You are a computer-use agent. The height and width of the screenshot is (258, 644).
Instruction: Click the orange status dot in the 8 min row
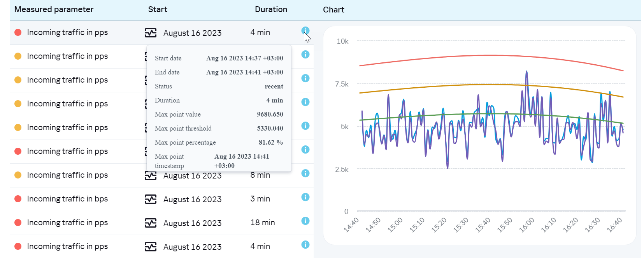point(18,175)
